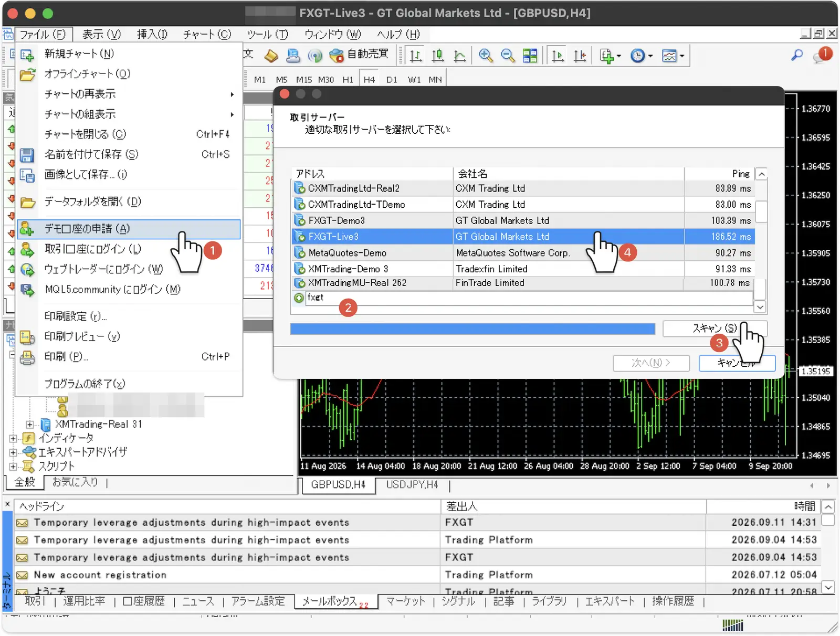
Task: Click the cloud server toolbar icon next to MetaEditor
Action: click(293, 55)
